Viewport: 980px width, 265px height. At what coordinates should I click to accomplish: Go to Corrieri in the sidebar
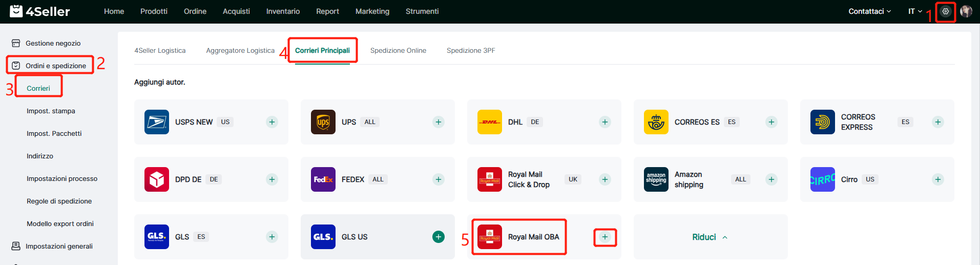click(x=38, y=88)
